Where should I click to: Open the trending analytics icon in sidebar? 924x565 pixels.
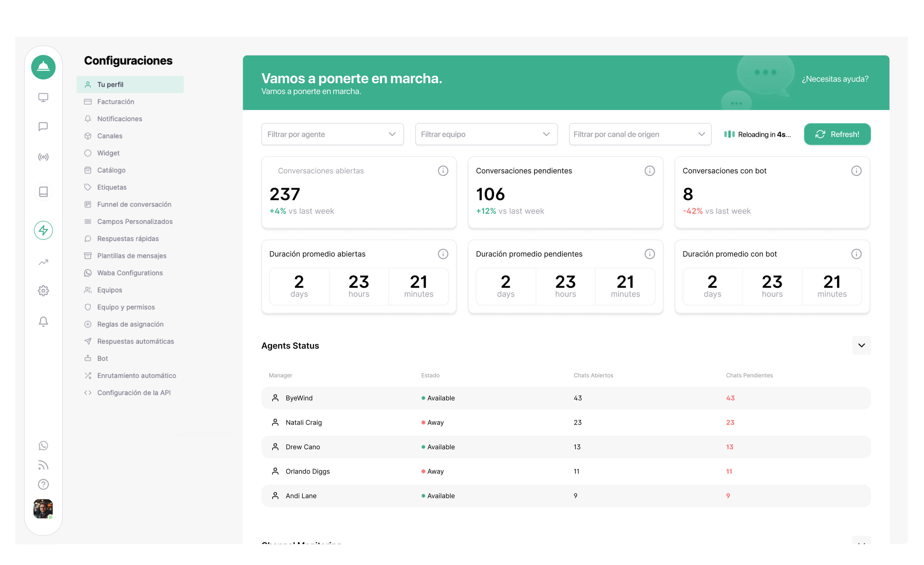pyautogui.click(x=43, y=262)
